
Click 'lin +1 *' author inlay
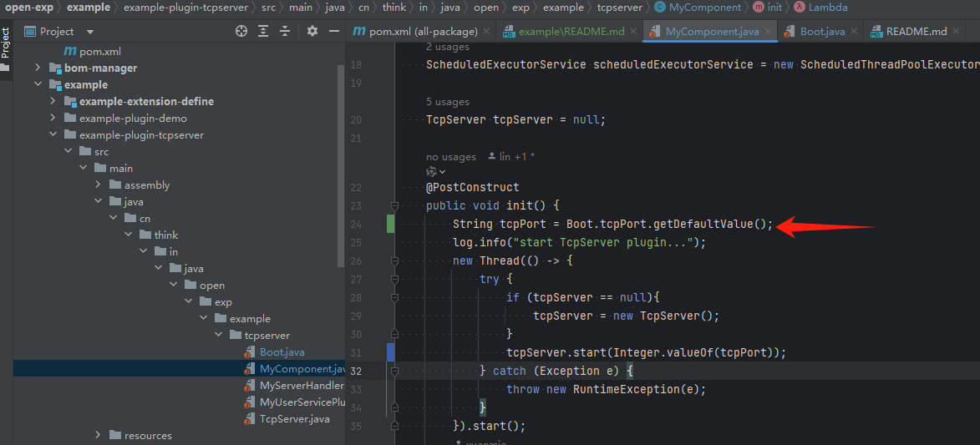(x=512, y=157)
